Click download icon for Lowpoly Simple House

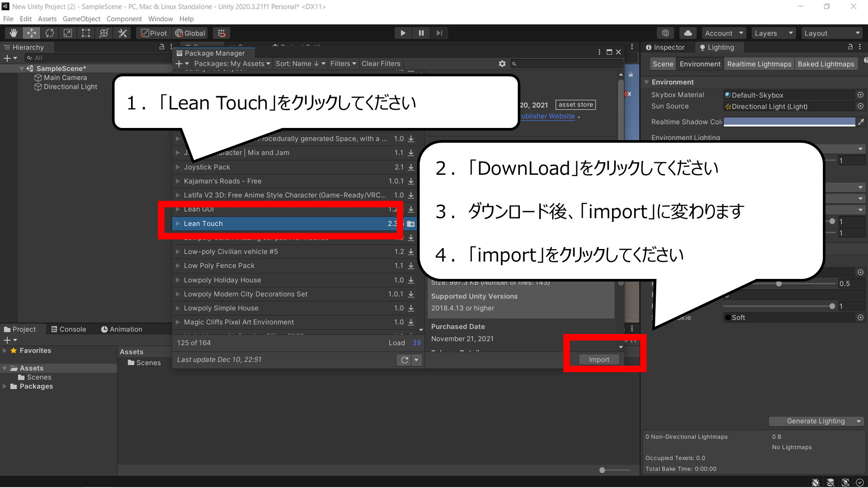pos(411,308)
